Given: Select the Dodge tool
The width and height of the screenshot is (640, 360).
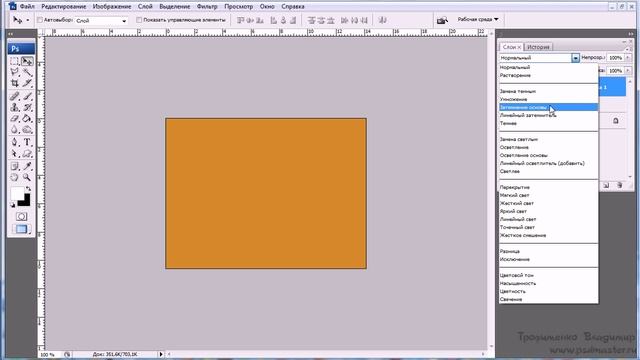Looking at the screenshot, I should (x=27, y=129).
